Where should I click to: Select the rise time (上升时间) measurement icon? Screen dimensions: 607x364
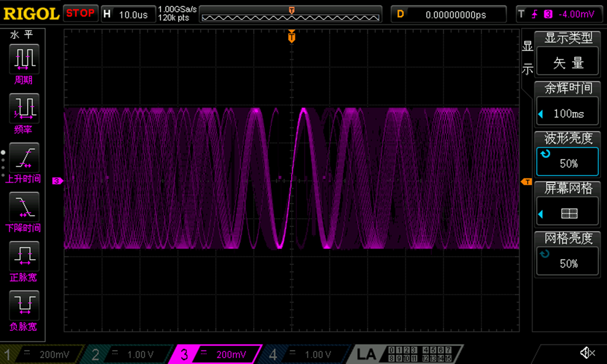point(24,158)
